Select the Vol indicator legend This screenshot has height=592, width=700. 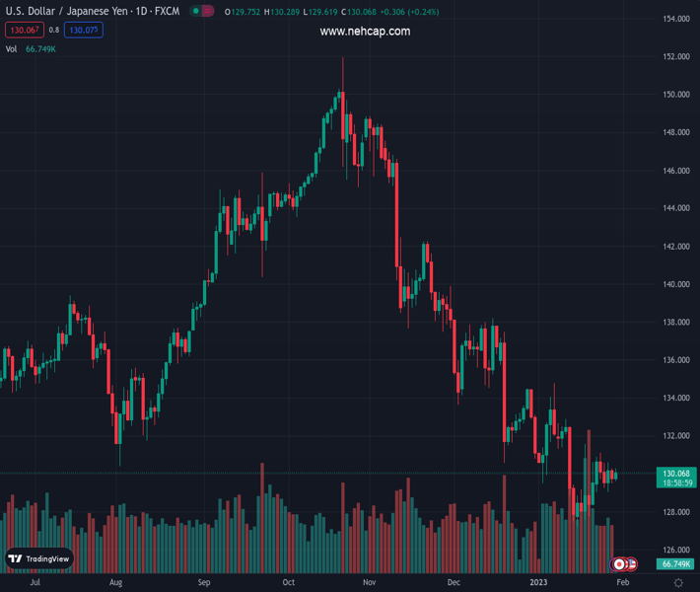[12, 48]
